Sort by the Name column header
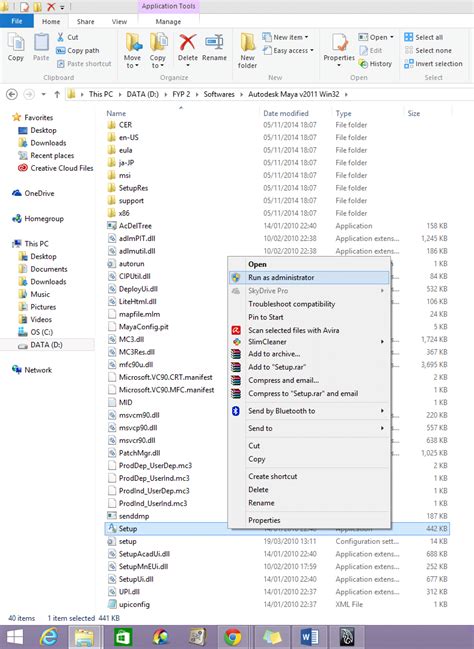474x649 pixels. tap(116, 113)
